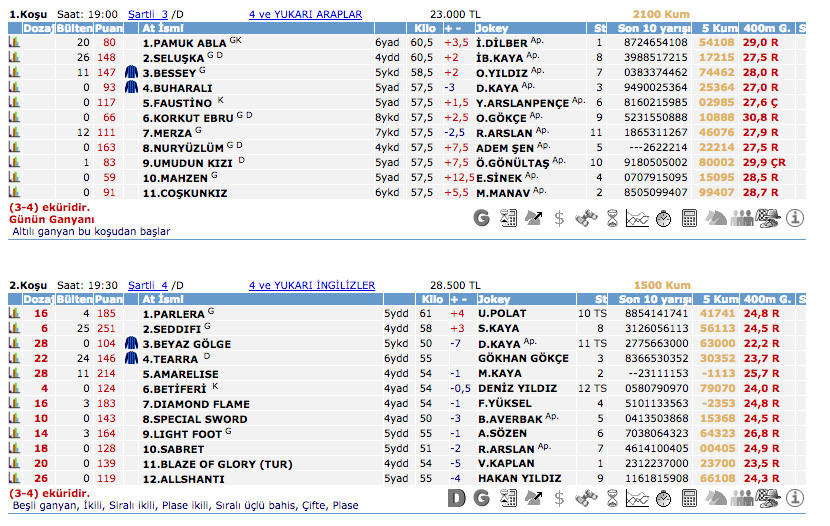
Task: Click the 4 ve YUKARI ARAPLAR link
Action: pos(305,14)
